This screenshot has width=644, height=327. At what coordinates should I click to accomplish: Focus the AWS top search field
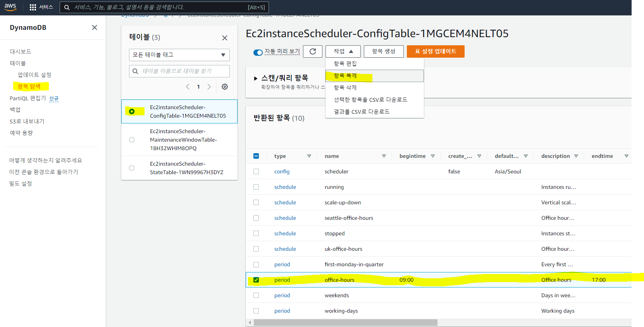click(164, 7)
